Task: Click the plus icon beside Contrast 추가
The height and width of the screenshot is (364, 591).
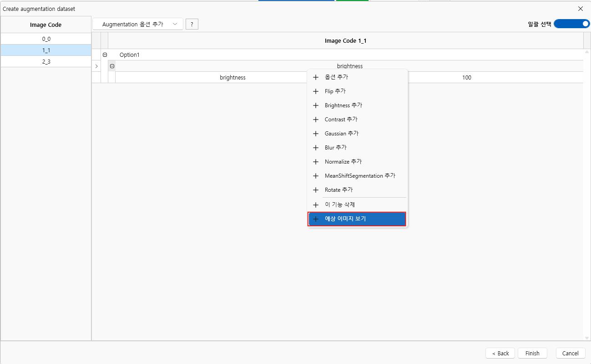Action: (x=315, y=120)
